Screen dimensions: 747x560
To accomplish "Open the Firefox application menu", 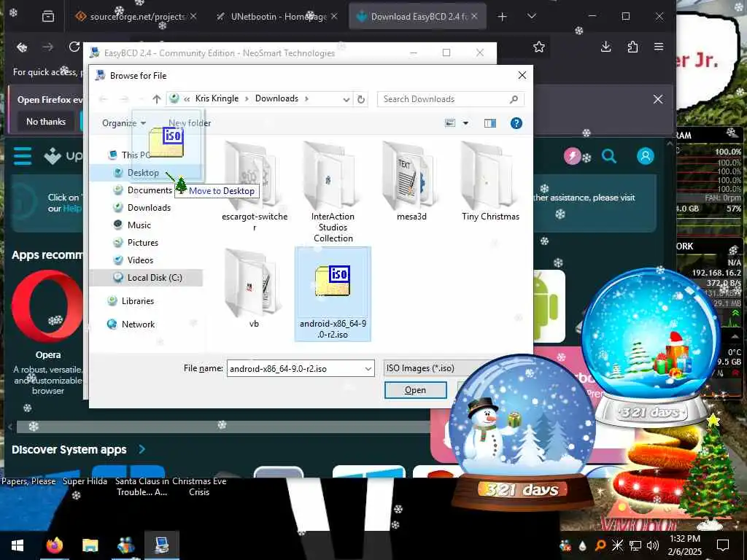I will coord(659,47).
